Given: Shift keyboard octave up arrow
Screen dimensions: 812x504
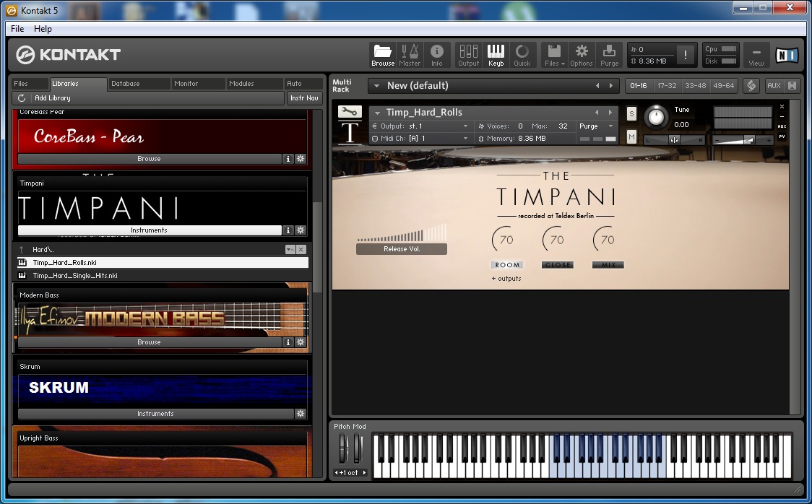Looking at the screenshot, I should [x=364, y=472].
